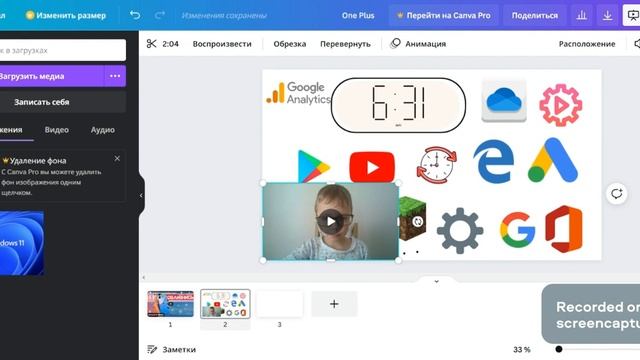The height and width of the screenshot is (360, 640).
Task: Click Перейти на Canva Pro button
Action: (444, 16)
